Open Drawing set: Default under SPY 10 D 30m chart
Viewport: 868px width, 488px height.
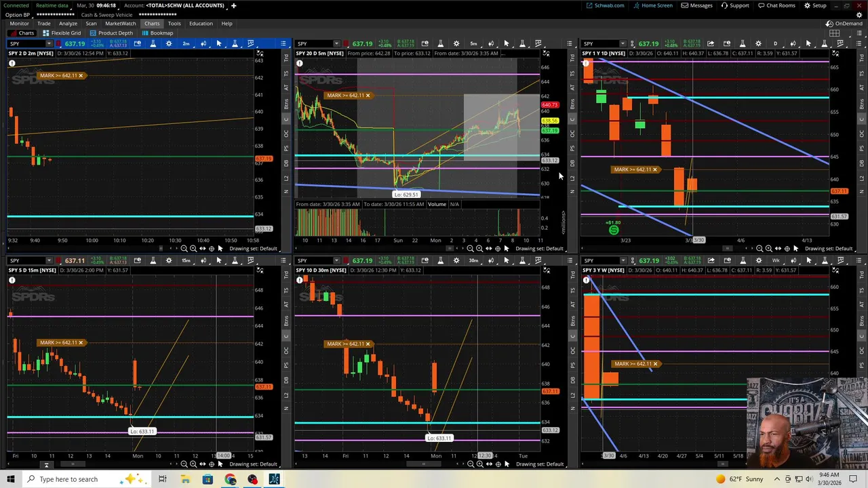point(539,464)
